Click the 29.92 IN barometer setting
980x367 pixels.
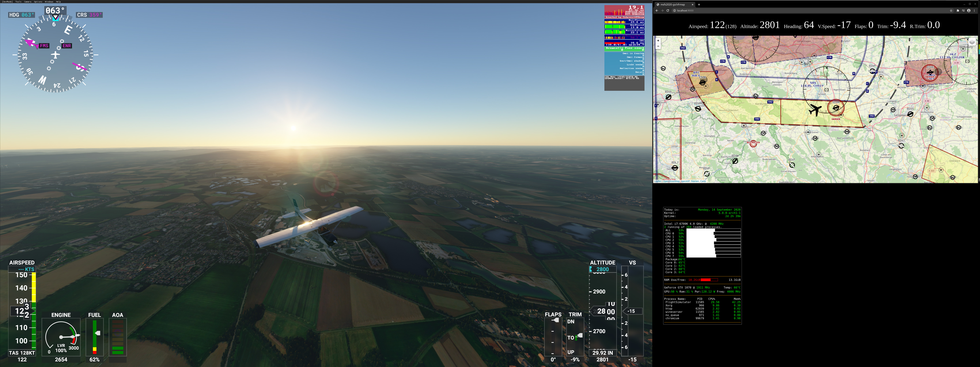pos(603,353)
